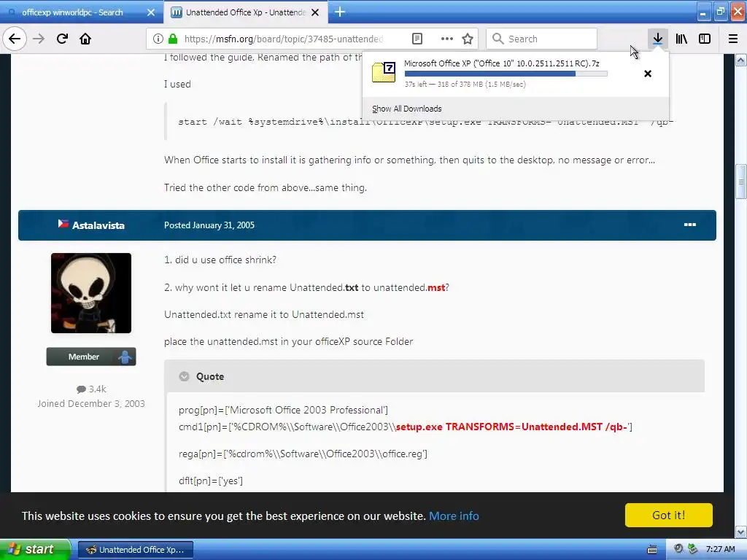This screenshot has height=560, width=747.
Task: Close the officexp winworldpc Search tab
Action: pyautogui.click(x=151, y=12)
